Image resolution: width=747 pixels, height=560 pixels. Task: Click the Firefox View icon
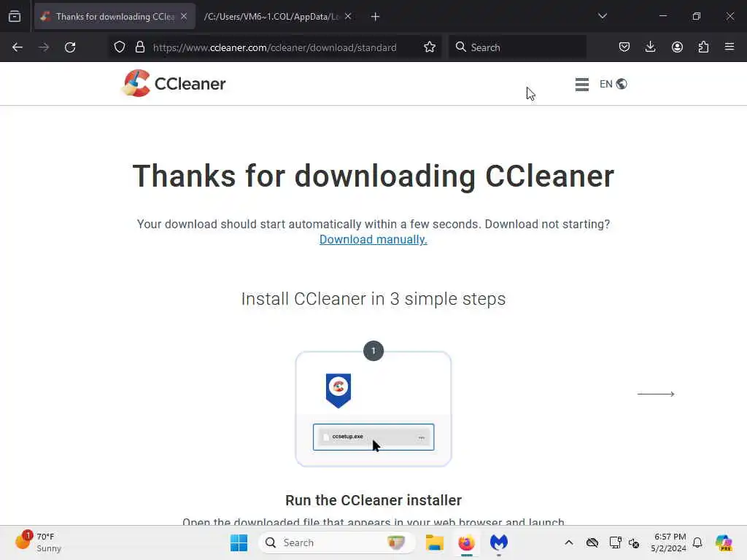click(x=15, y=17)
